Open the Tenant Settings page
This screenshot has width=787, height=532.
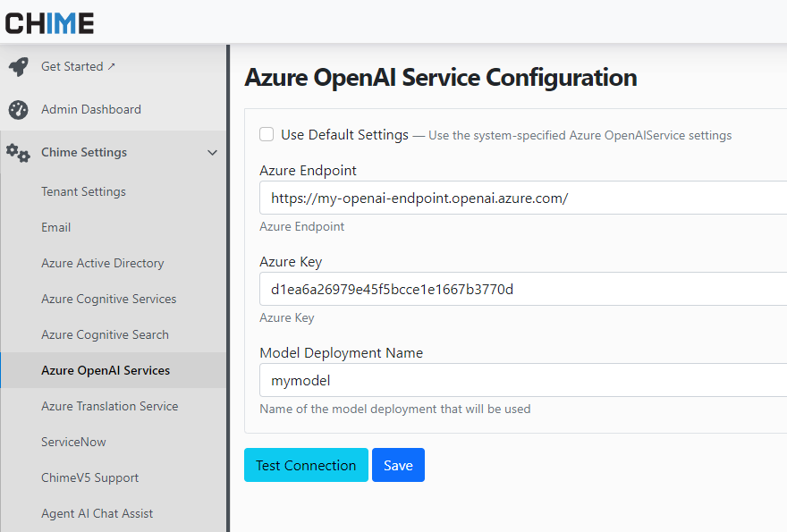coord(83,191)
